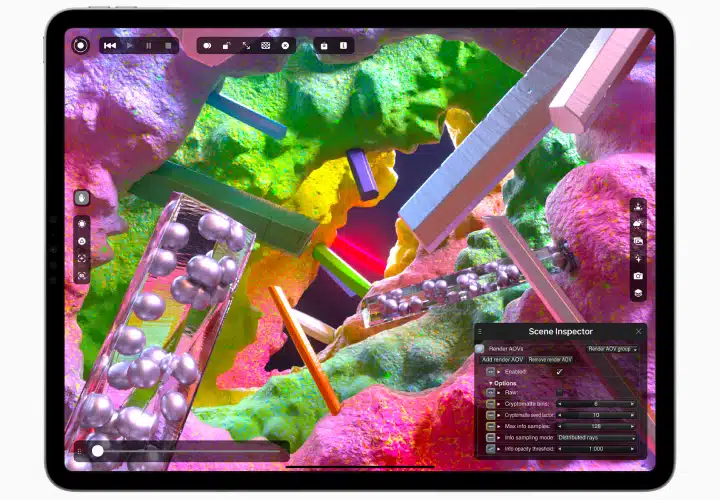Stop the render with the square button

pyautogui.click(x=168, y=45)
